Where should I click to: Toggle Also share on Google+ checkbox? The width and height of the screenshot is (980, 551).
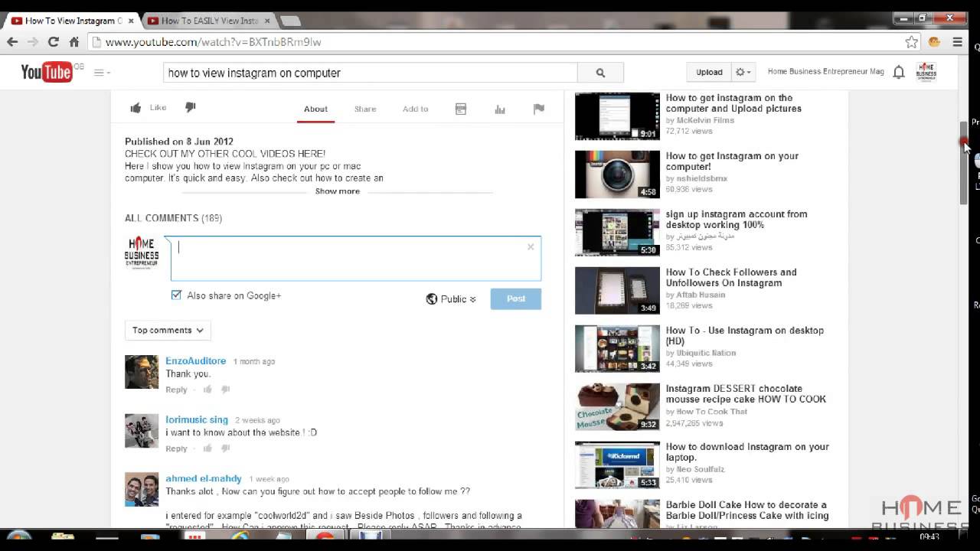tap(176, 295)
